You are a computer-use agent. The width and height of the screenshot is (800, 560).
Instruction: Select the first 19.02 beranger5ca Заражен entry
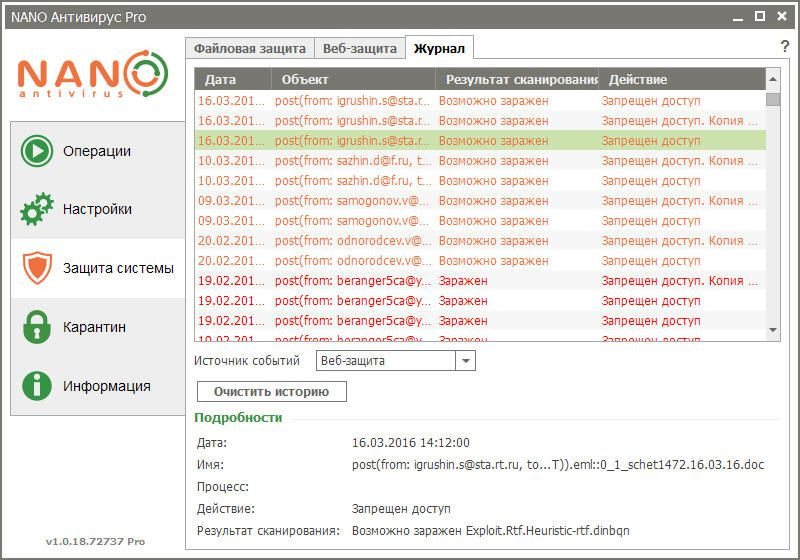click(480, 281)
